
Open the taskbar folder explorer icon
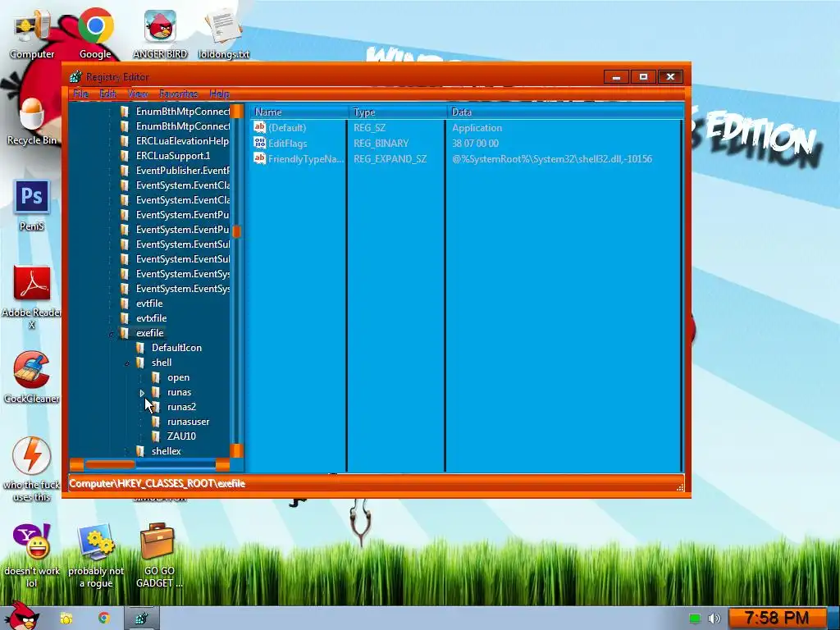pos(66,619)
